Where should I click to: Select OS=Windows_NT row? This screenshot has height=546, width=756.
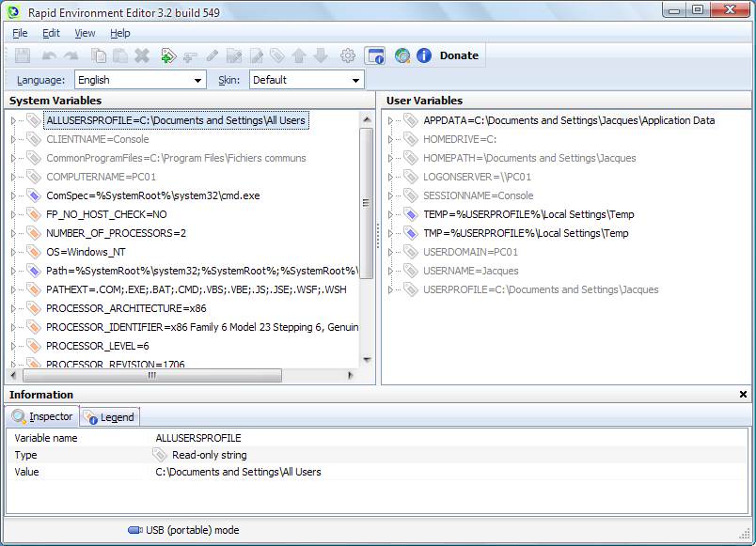coord(86,252)
